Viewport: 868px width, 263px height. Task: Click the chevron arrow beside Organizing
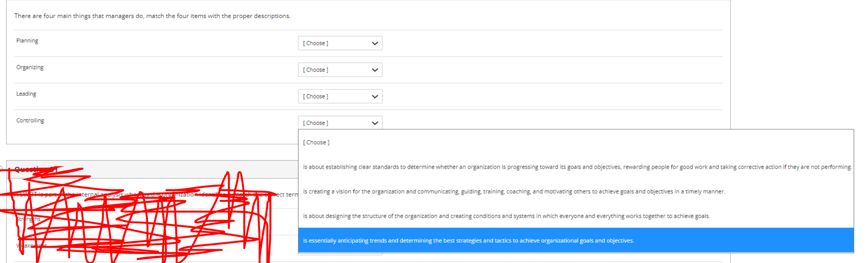pyautogui.click(x=375, y=70)
